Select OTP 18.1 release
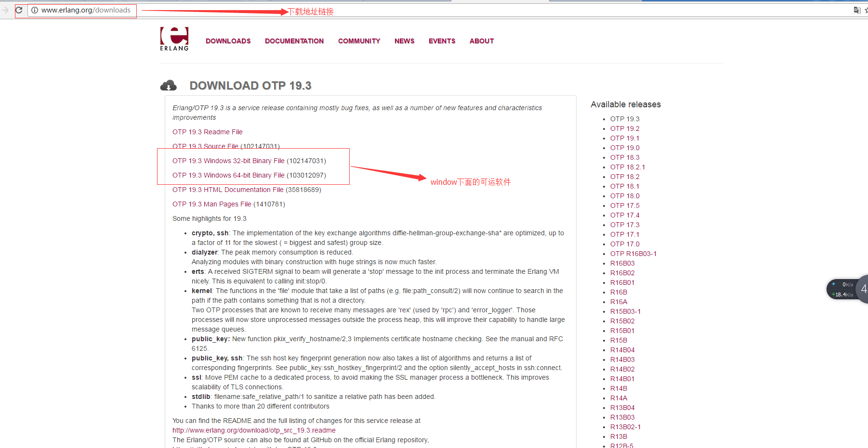 [x=625, y=186]
